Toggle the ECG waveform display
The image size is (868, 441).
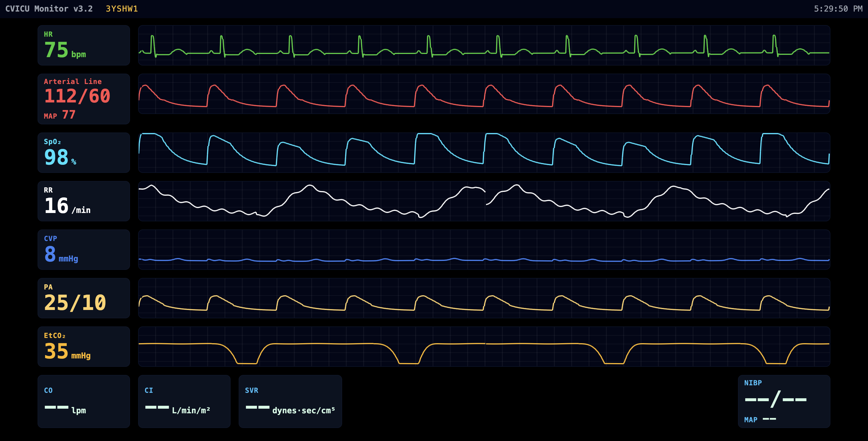click(484, 45)
